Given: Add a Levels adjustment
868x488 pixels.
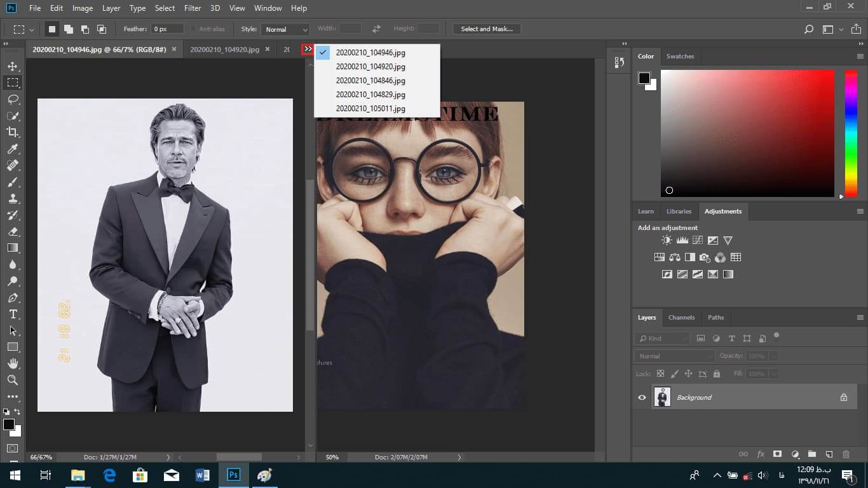Looking at the screenshot, I should [x=682, y=240].
